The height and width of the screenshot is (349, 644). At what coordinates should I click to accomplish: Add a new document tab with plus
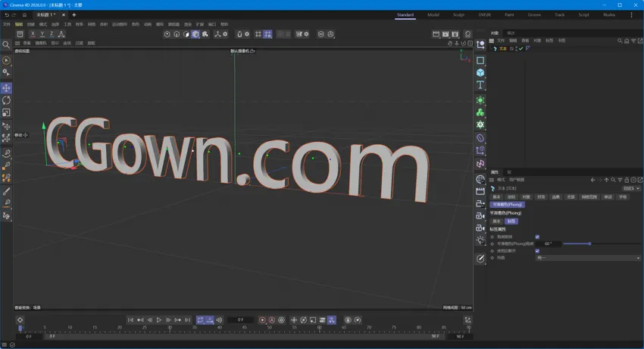pos(73,14)
